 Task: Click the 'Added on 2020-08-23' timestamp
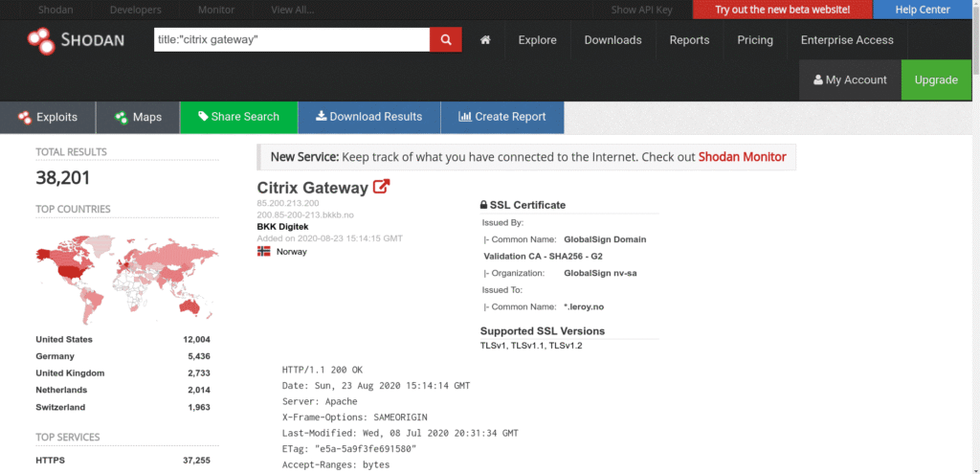point(329,238)
